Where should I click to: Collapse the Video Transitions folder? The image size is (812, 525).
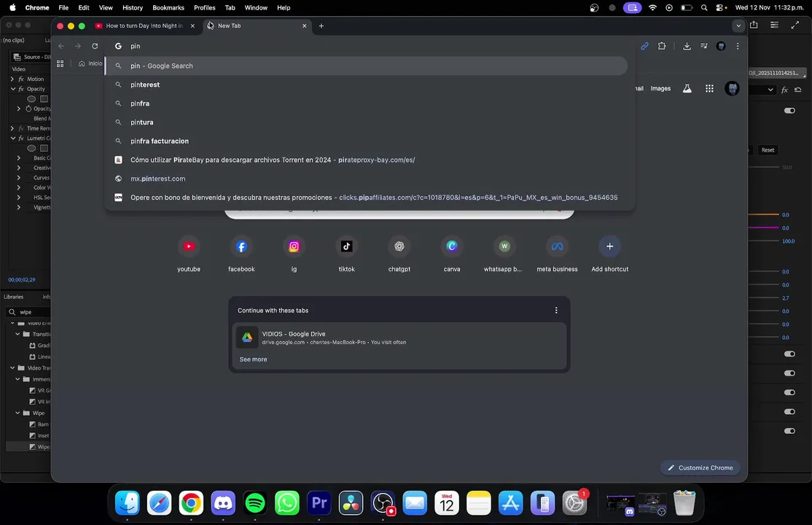(x=12, y=368)
